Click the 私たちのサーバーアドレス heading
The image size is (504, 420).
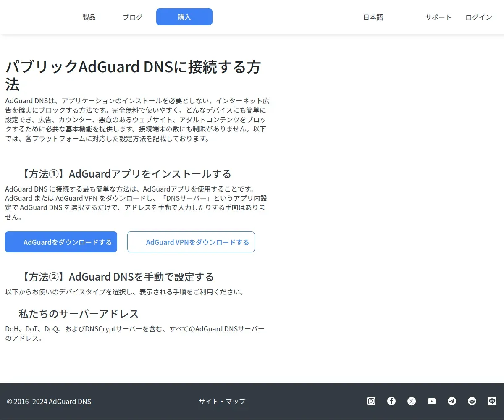click(x=79, y=314)
